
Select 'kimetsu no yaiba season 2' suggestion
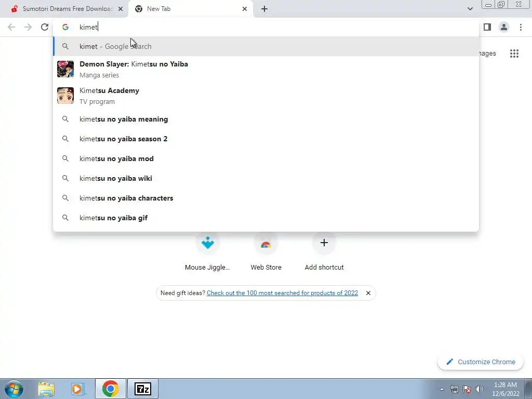point(266,139)
